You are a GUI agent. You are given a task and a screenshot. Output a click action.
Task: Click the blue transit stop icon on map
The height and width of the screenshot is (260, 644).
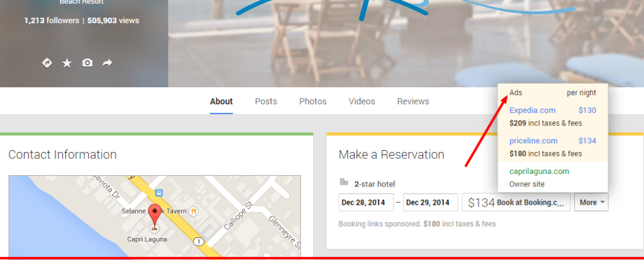coord(159,192)
